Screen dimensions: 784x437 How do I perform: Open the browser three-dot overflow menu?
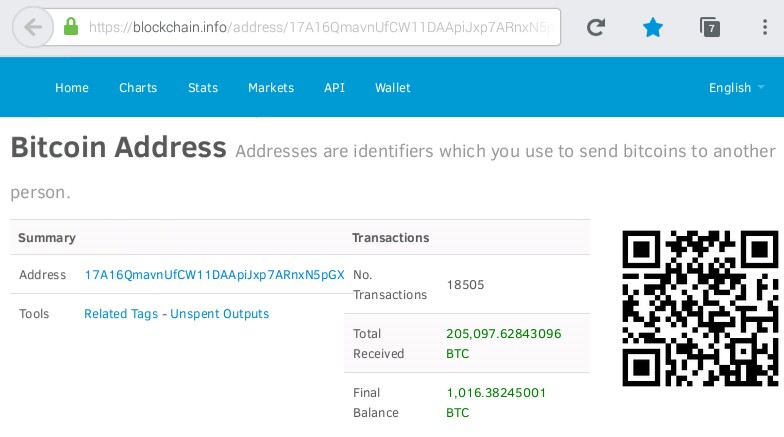764,27
